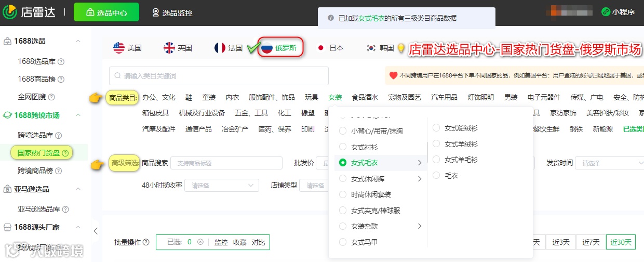Select the 女式夹克/棒球服 radio button
644x262 pixels.
[343, 211]
